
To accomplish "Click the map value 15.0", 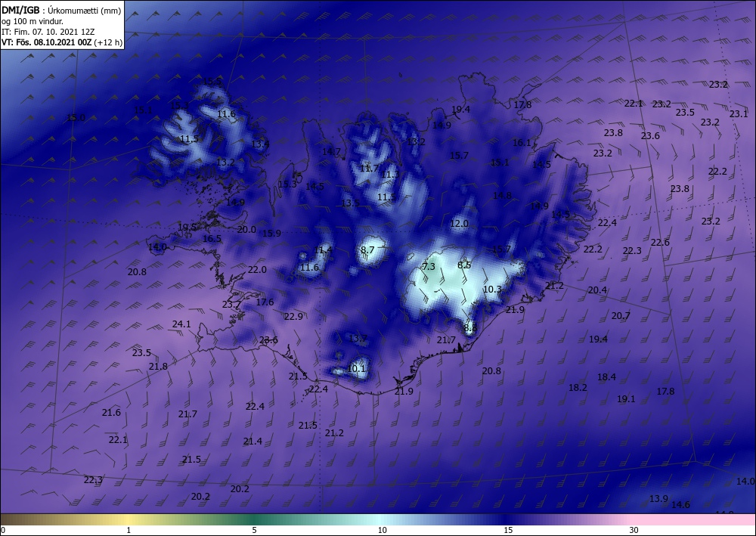I will click(x=76, y=118).
